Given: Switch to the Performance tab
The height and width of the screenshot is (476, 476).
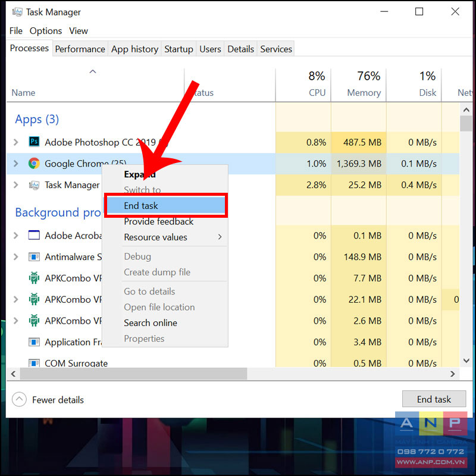Looking at the screenshot, I should coord(80,49).
